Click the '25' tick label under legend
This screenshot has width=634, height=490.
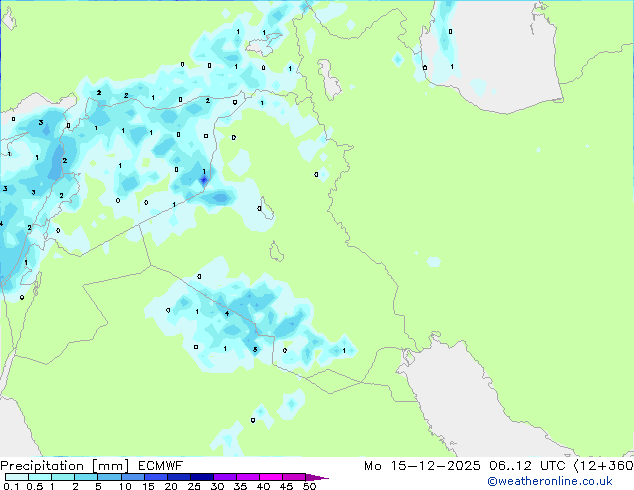tap(194, 486)
